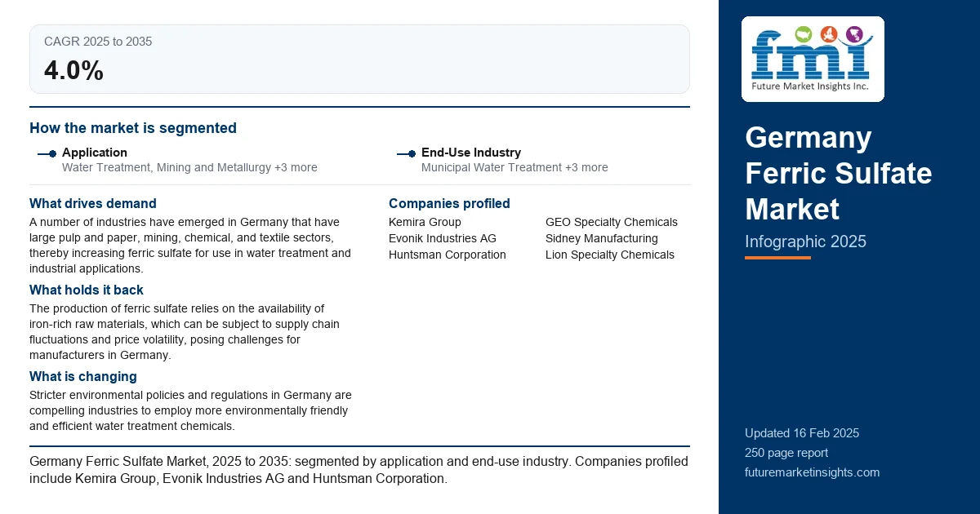Click the End-Use Industry segment bullet icon

pos(407,153)
